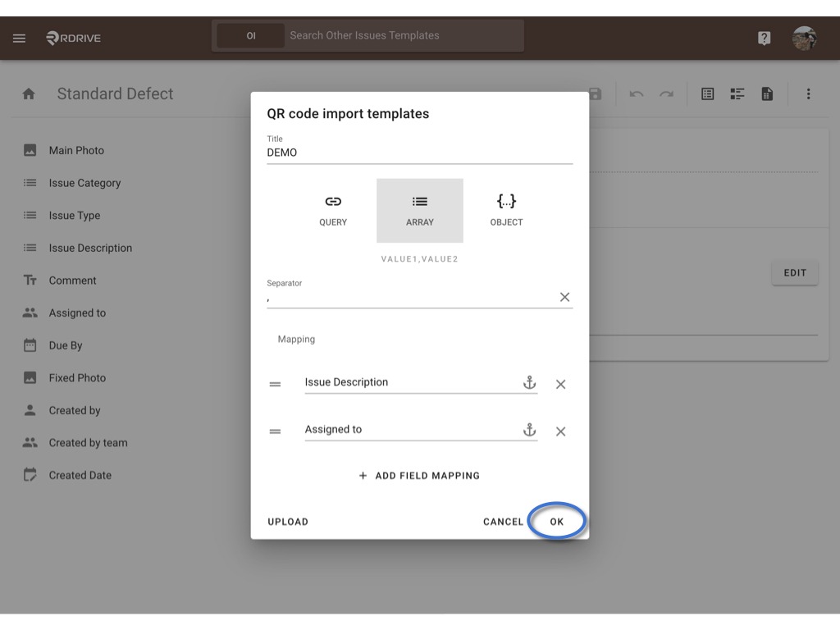The height and width of the screenshot is (630, 840).
Task: Remove the Issue Description mapping row
Action: 561,384
